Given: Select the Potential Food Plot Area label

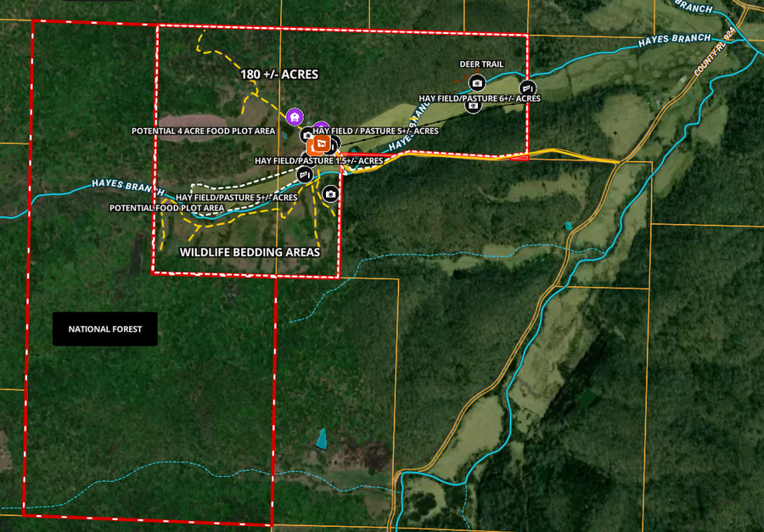Looking at the screenshot, I should (x=166, y=208).
